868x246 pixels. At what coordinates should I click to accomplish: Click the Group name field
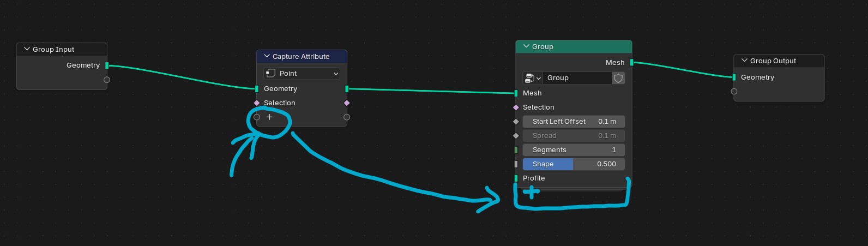point(577,78)
